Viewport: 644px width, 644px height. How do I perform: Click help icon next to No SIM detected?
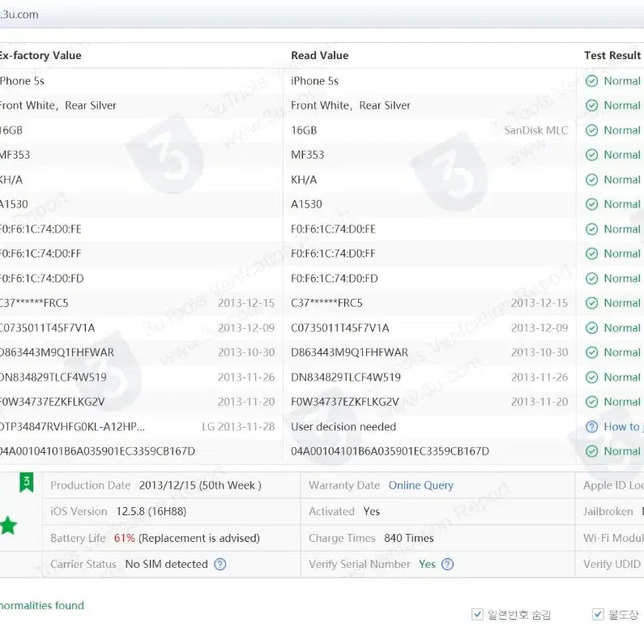(220, 564)
